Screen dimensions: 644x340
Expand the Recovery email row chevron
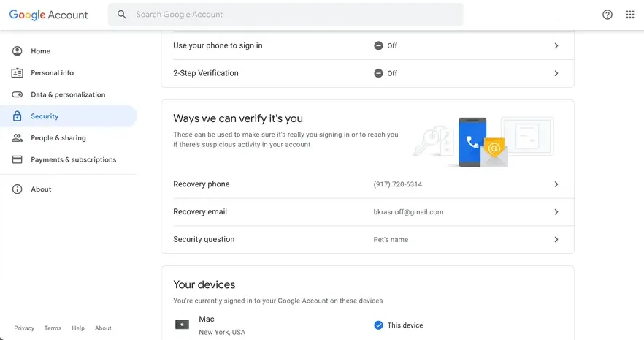pos(556,212)
